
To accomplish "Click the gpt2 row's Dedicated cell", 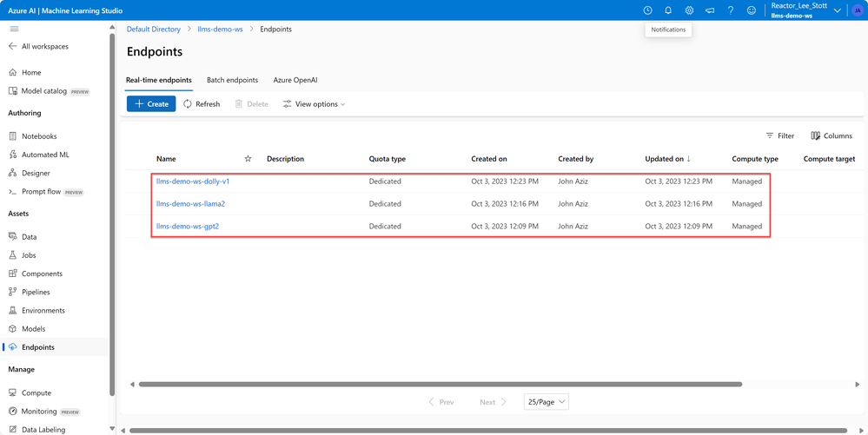I will [x=385, y=227].
